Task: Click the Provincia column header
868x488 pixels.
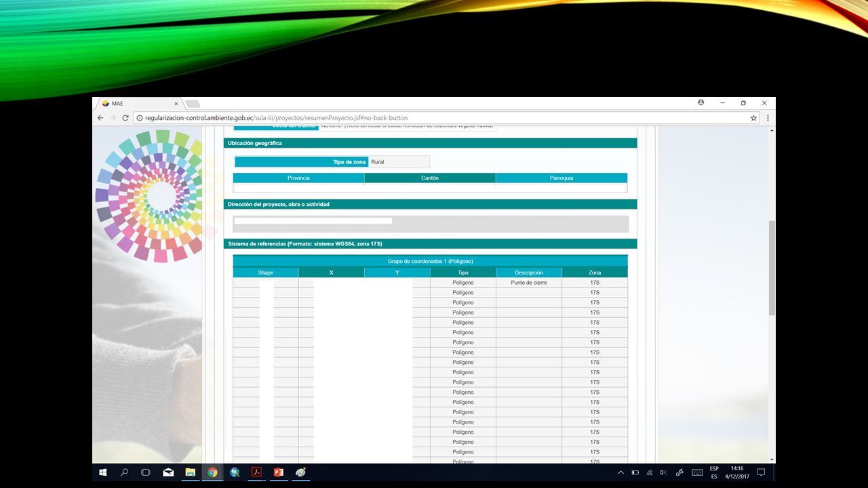Action: click(x=298, y=178)
